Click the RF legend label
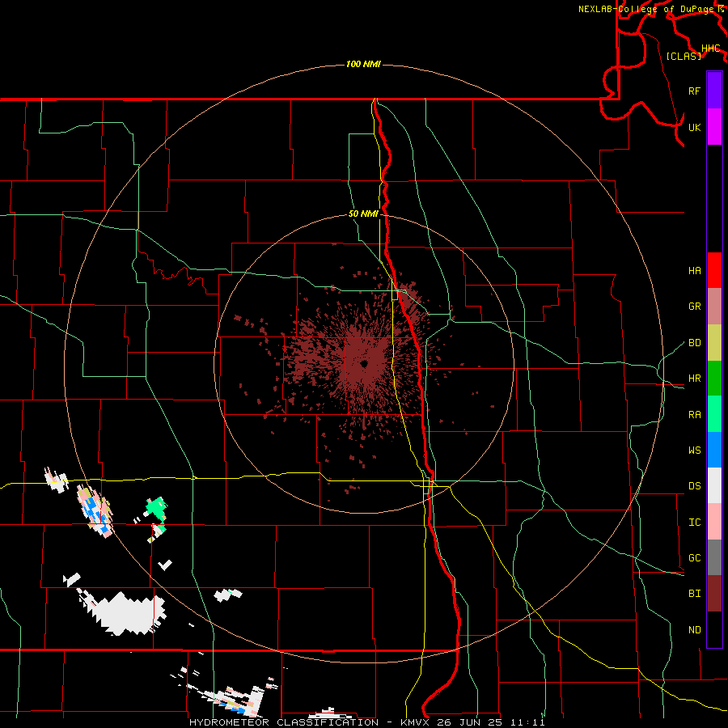Screen dimensions: 728x728 [694, 91]
